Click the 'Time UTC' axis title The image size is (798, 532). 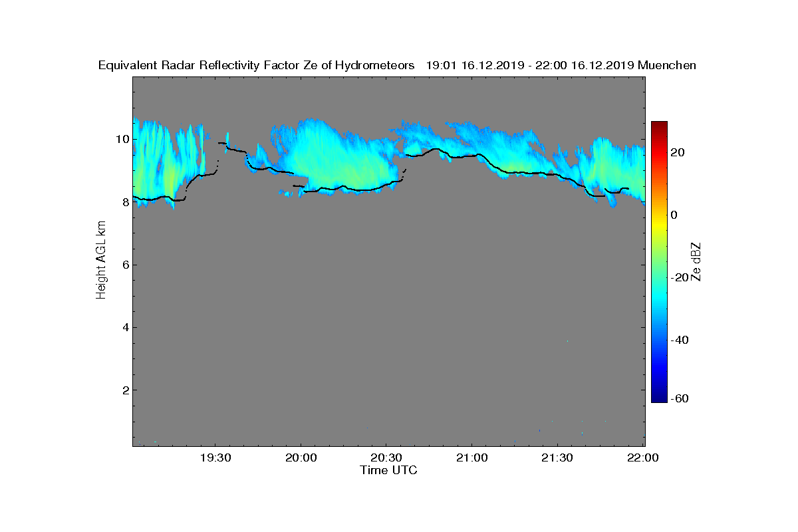[x=389, y=470]
